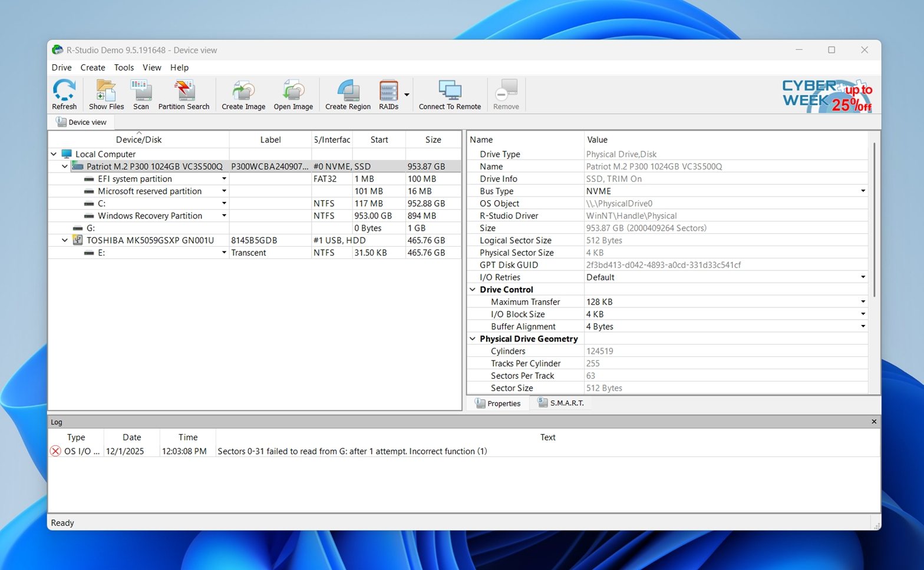Click the Size column header in device list

tap(433, 140)
